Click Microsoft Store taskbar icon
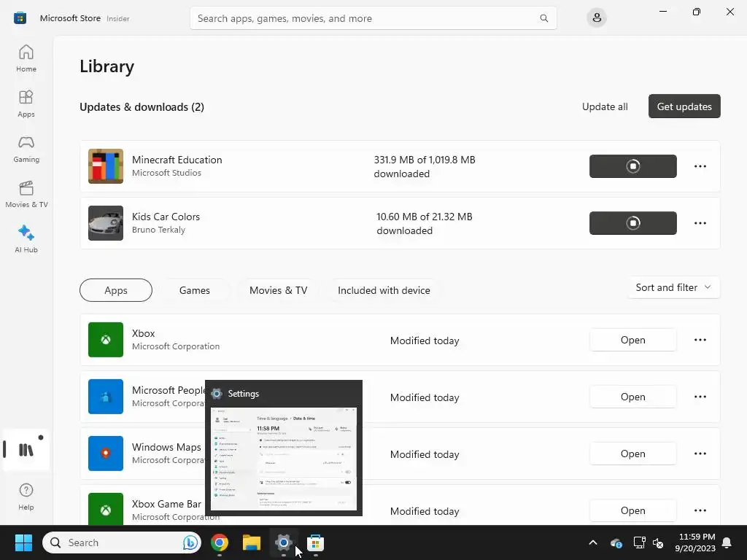 pyautogui.click(x=315, y=542)
